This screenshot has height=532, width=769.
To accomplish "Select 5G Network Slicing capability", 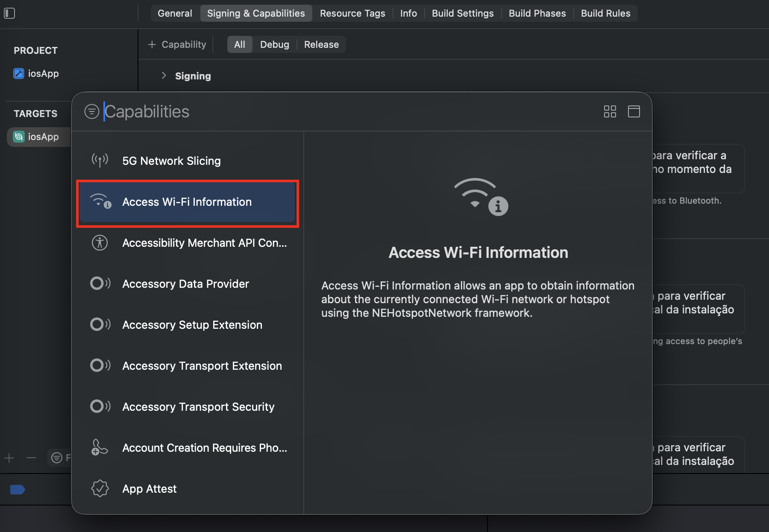I will click(188, 161).
